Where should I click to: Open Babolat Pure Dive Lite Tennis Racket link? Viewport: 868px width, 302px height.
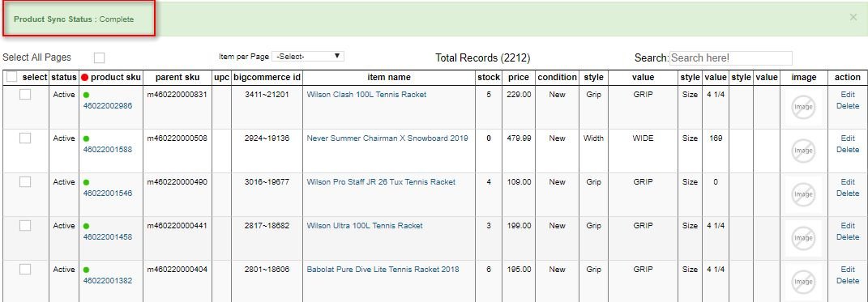[x=383, y=270]
